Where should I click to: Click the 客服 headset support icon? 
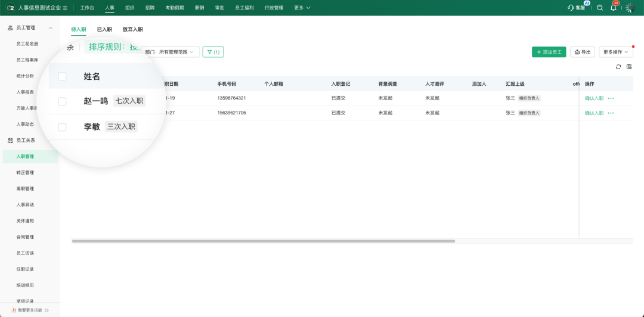coord(571,8)
